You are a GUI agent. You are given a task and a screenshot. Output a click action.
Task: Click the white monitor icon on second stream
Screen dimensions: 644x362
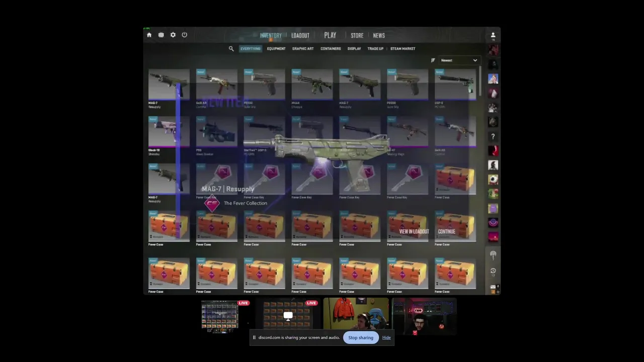288,316
